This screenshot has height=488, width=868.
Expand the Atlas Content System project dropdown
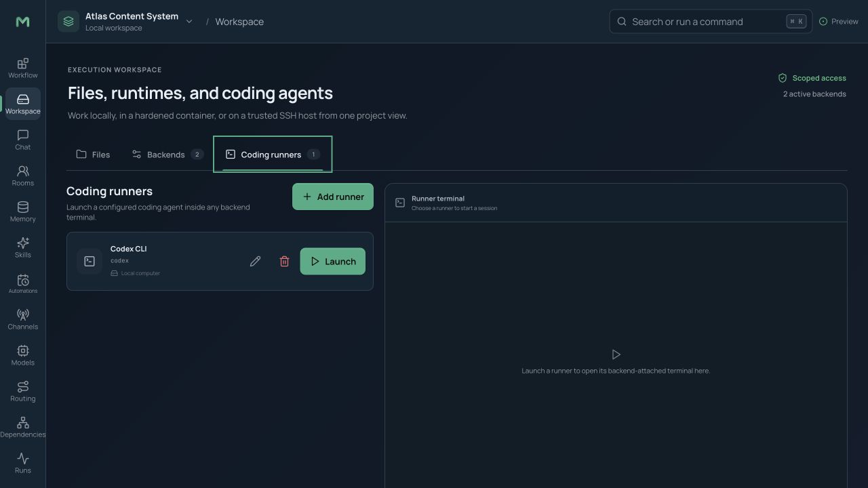(189, 22)
